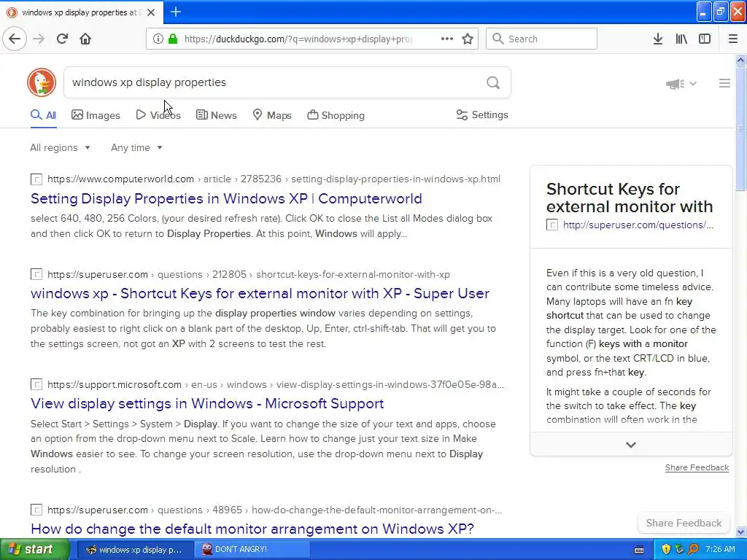Open a new browser tab

pyautogui.click(x=176, y=12)
